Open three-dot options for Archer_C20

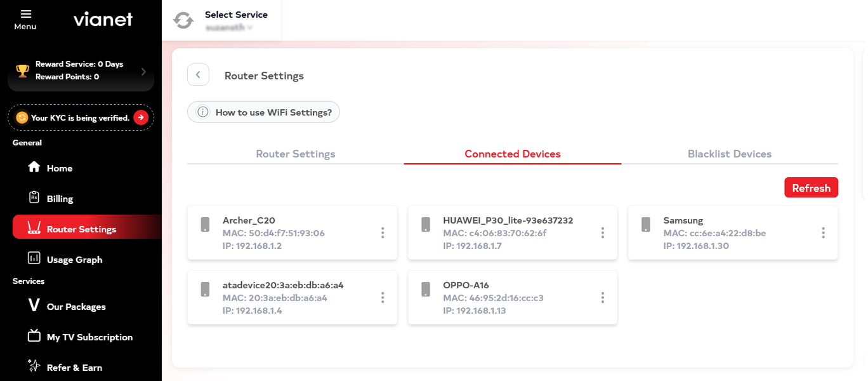pyautogui.click(x=383, y=233)
